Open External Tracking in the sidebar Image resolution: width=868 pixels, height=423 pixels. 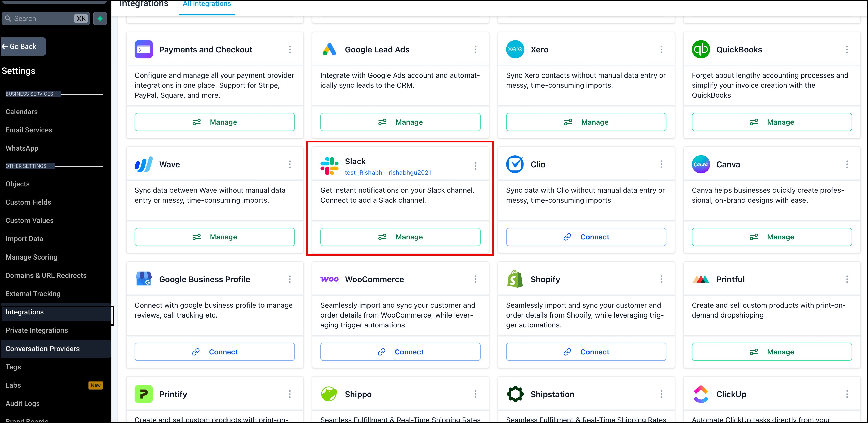[33, 294]
